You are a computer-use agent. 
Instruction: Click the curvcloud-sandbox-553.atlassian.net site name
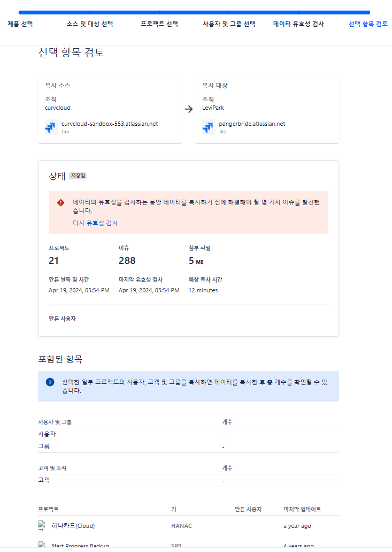[110, 124]
